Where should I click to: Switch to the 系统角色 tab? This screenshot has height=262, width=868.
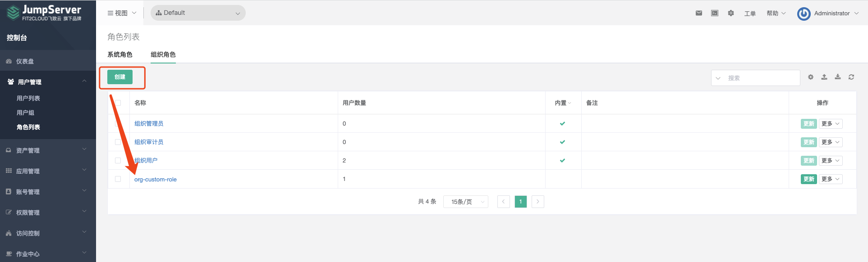pos(120,54)
